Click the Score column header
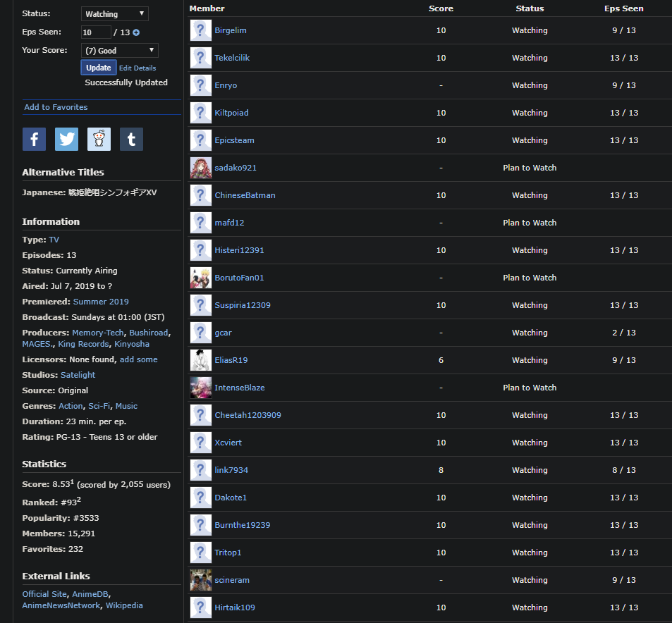 pyautogui.click(x=441, y=8)
